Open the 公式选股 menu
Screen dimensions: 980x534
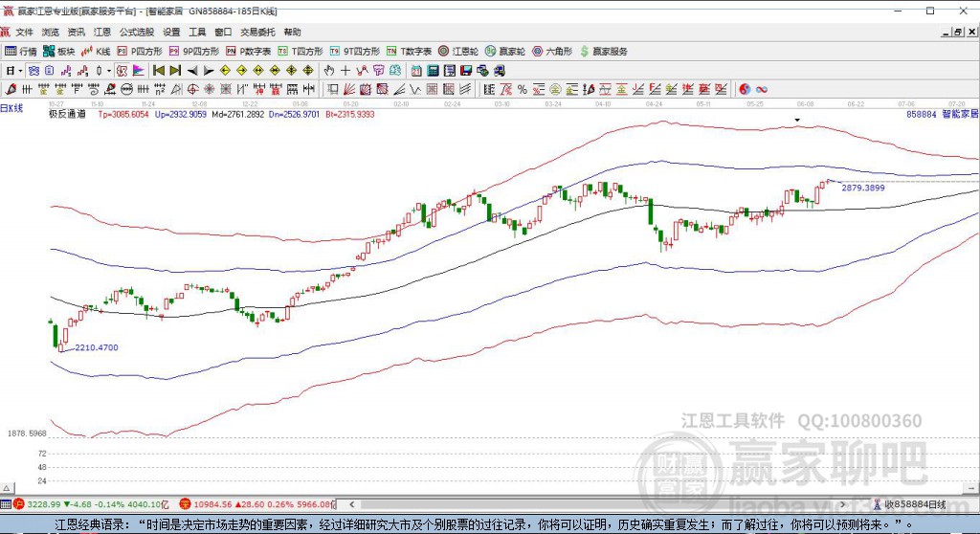(x=136, y=32)
